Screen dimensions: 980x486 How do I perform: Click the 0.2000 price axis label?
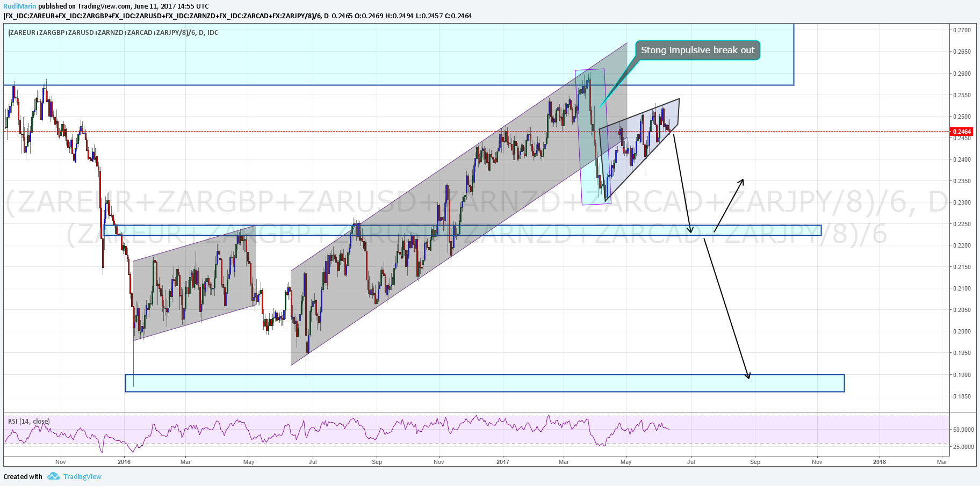[x=962, y=331]
